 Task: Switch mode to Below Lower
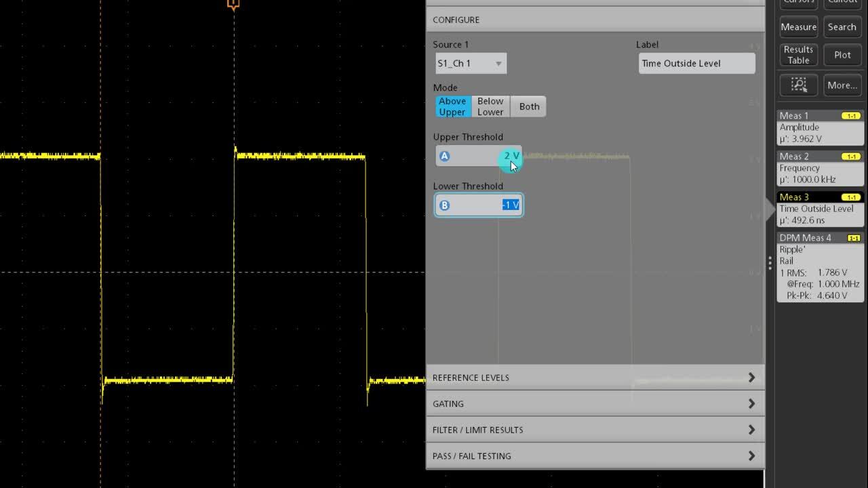tap(490, 106)
